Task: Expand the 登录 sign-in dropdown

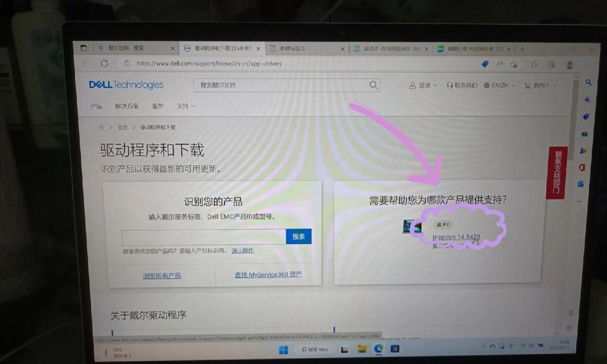Action: [x=423, y=85]
